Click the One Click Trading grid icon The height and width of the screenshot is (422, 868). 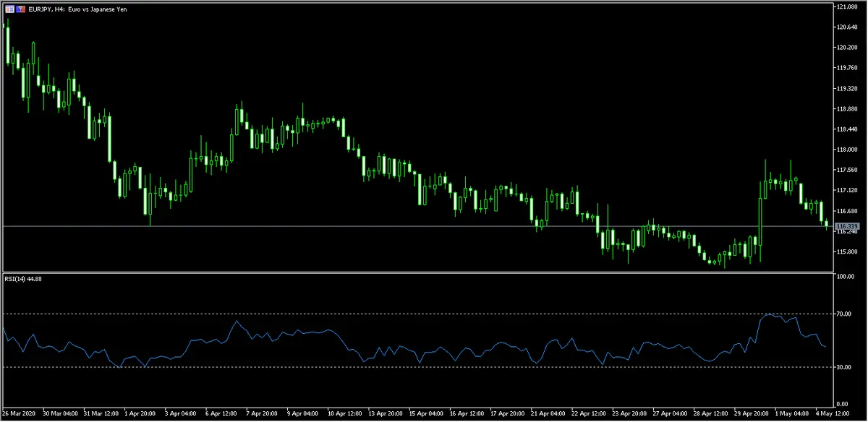pyautogui.click(x=9, y=9)
